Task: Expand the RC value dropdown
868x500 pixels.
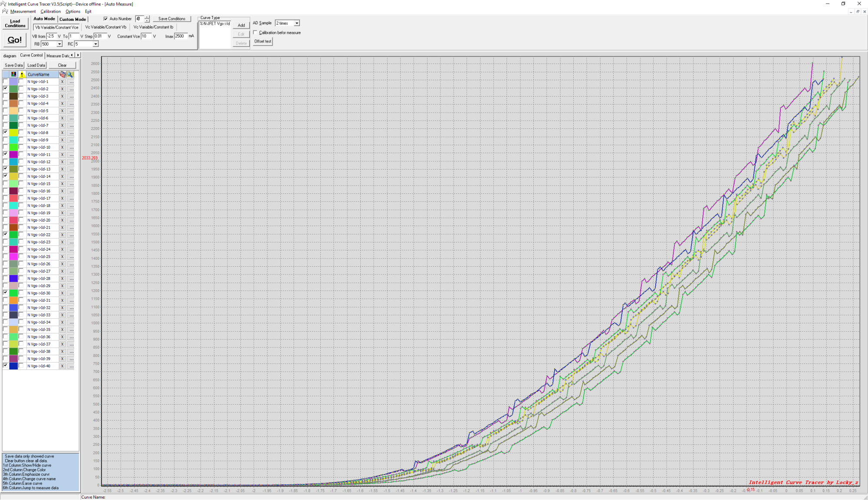Action: coord(95,44)
